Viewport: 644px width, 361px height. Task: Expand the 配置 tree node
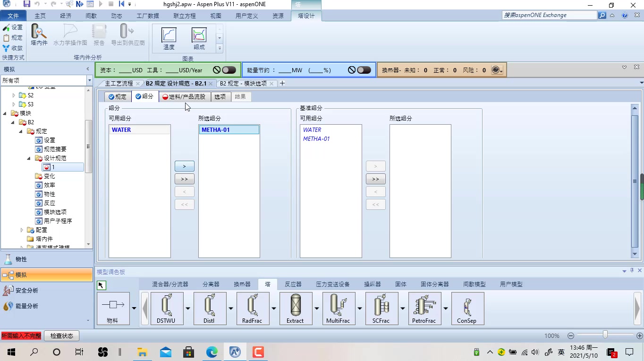click(22, 230)
